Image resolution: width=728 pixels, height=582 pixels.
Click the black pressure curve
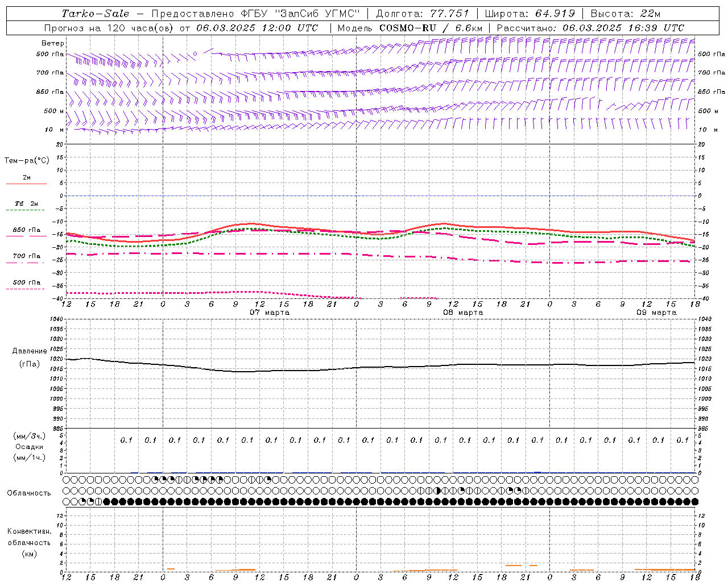(381, 367)
